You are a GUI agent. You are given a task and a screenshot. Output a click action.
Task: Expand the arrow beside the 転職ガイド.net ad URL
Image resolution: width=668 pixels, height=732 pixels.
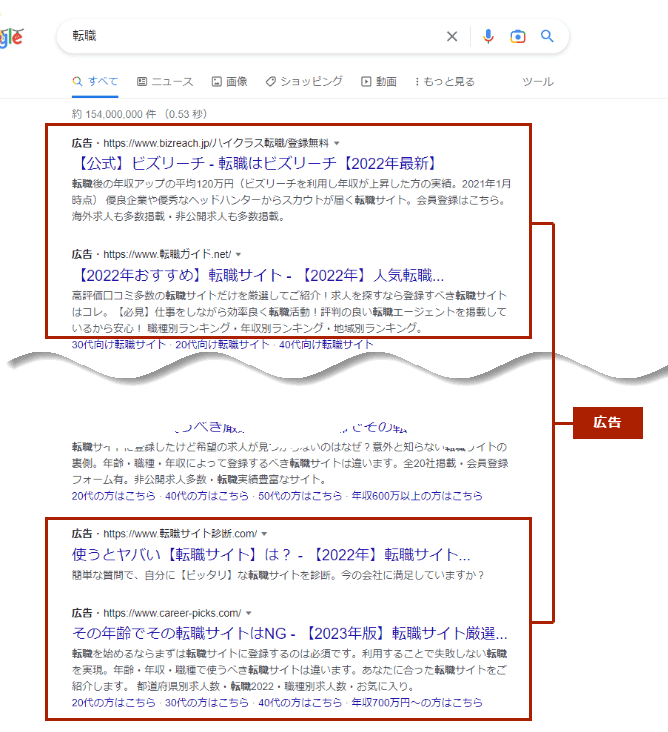click(x=239, y=254)
